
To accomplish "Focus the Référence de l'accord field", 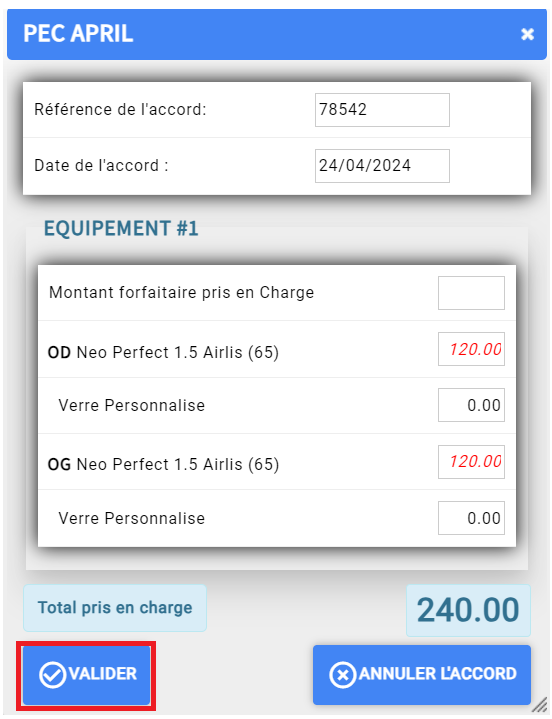I will pyautogui.click(x=382, y=110).
